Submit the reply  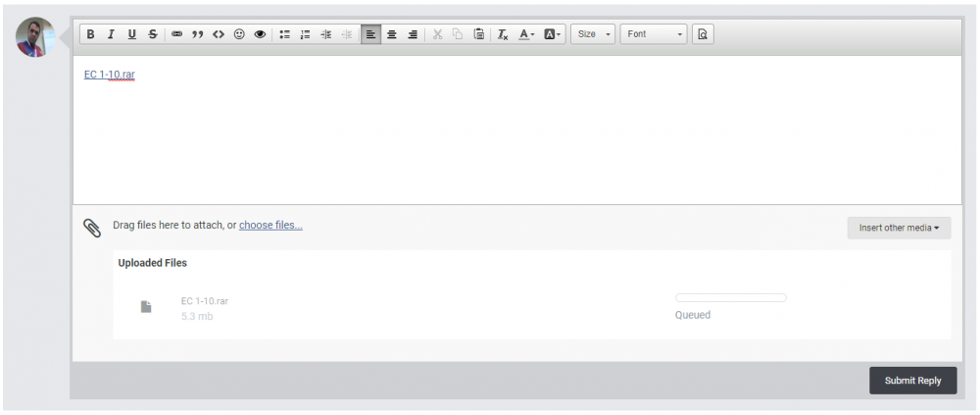tap(912, 381)
